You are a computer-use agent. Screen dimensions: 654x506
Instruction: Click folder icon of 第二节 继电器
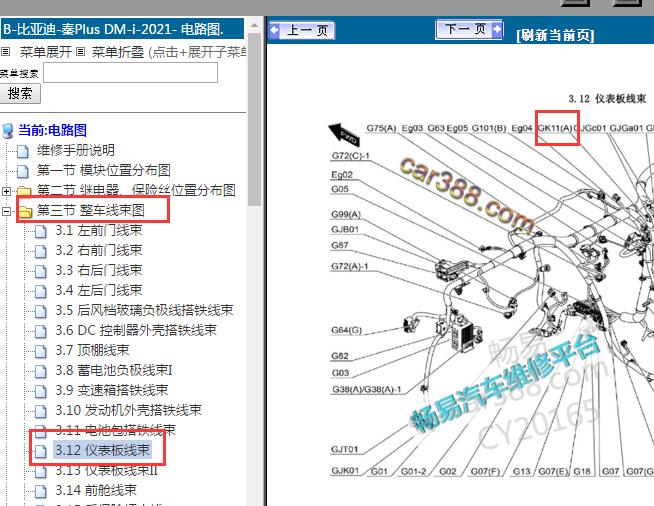pos(24,191)
